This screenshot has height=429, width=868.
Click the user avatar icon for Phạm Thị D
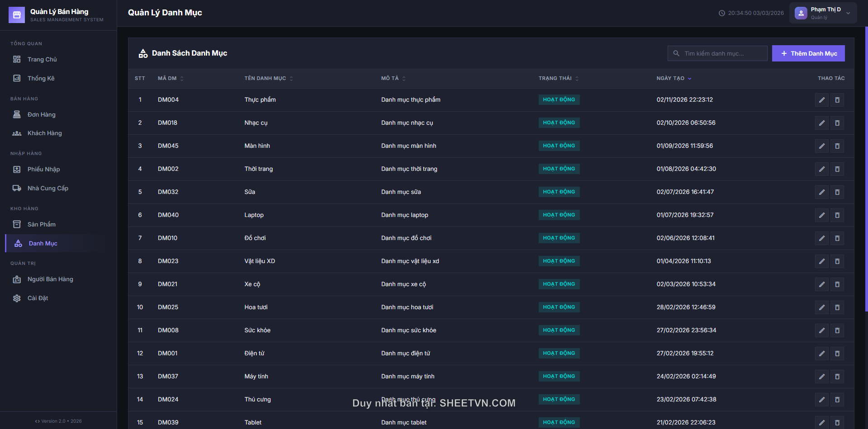coord(801,13)
